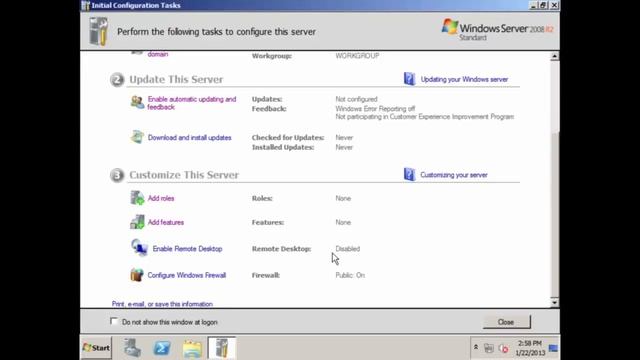640x360 pixels.
Task: Check Do not show this window at logon
Action: pos(114,321)
